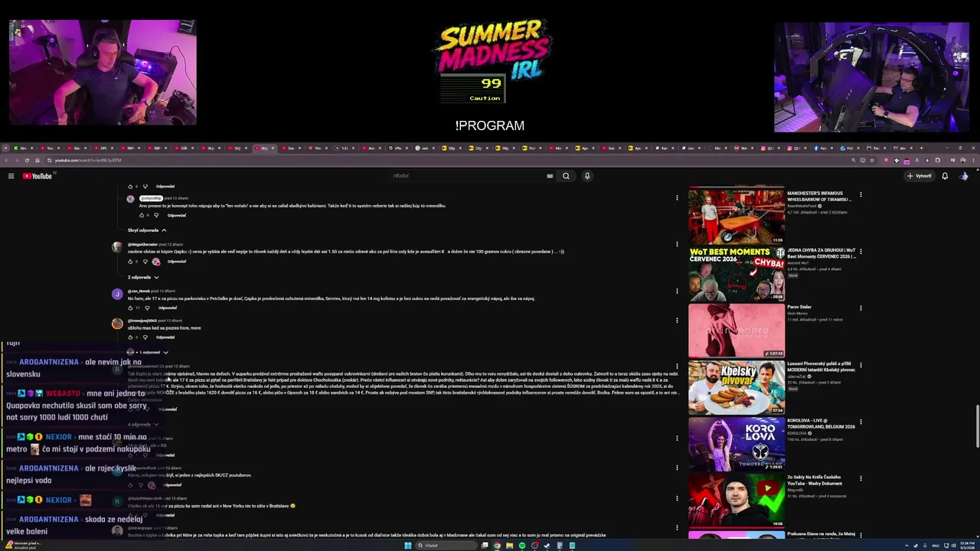The image size is (980, 551).
Task: Open Jan_Novak's purple J avatar
Action: (x=117, y=294)
